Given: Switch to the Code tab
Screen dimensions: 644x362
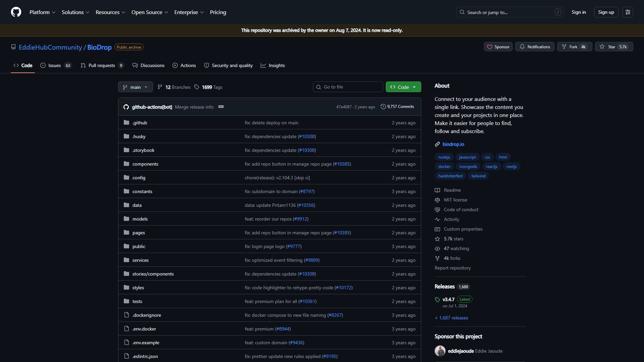Looking at the screenshot, I should coord(23,65).
